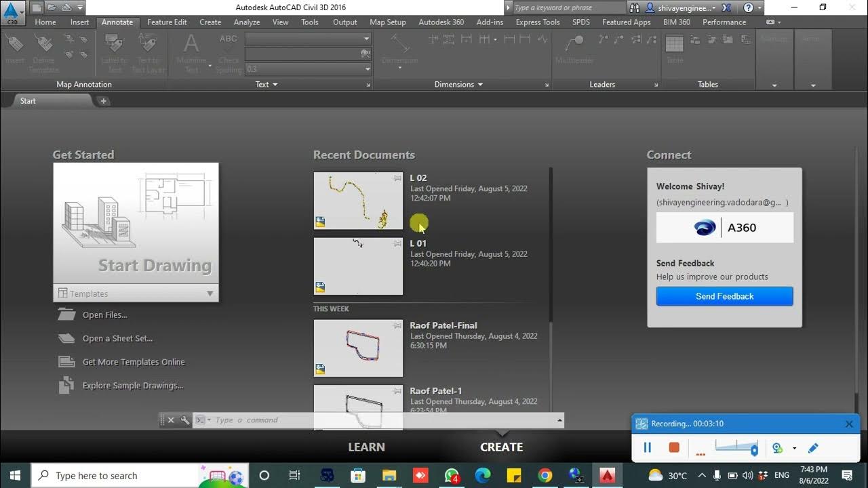Screen dimensions: 868x488
Task: Click the AutoCAD icon in taskbar
Action: (x=607, y=475)
